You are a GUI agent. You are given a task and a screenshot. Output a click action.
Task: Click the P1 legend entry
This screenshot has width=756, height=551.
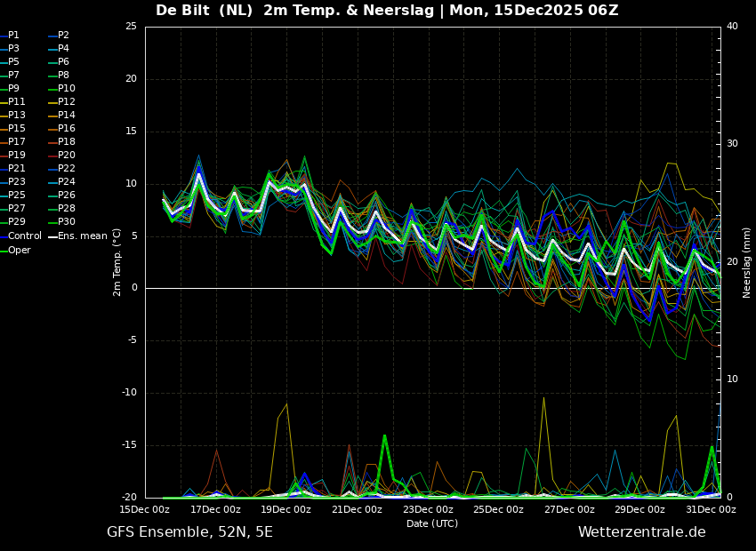pos(13,36)
